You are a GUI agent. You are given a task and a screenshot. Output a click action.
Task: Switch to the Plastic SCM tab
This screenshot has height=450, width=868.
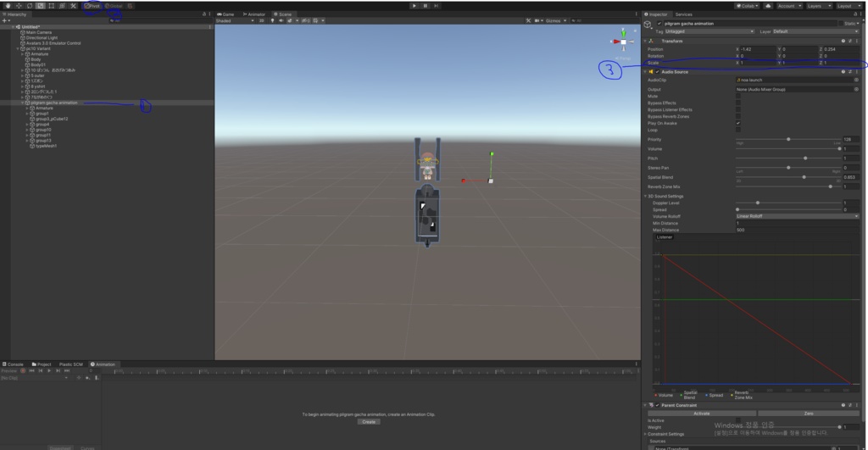pyautogui.click(x=71, y=364)
